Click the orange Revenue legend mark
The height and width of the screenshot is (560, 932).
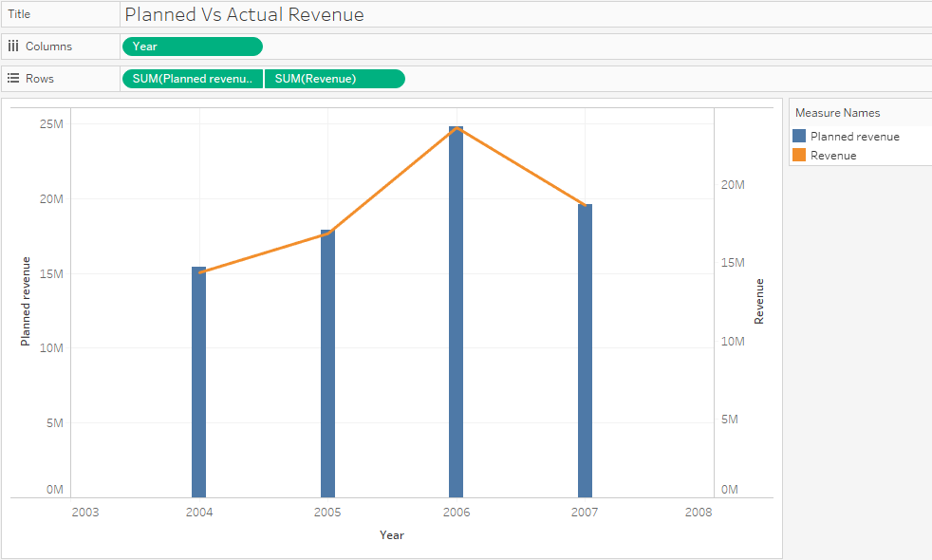coord(797,155)
